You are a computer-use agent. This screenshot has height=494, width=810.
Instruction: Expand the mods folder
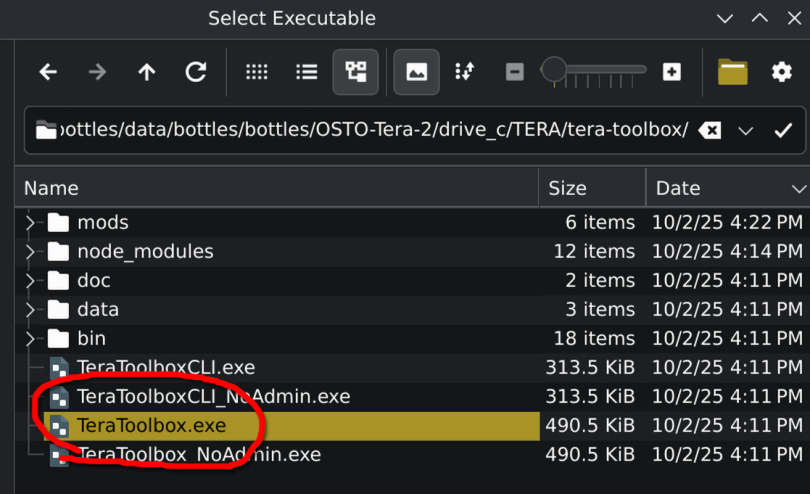[30, 222]
